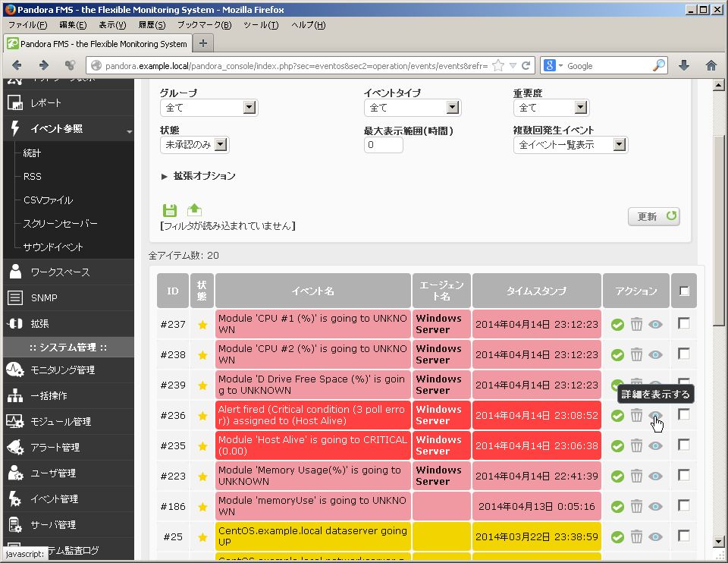The height and width of the screenshot is (563, 728).
Task: Tick the checkbox for event #237
Action: tap(684, 323)
